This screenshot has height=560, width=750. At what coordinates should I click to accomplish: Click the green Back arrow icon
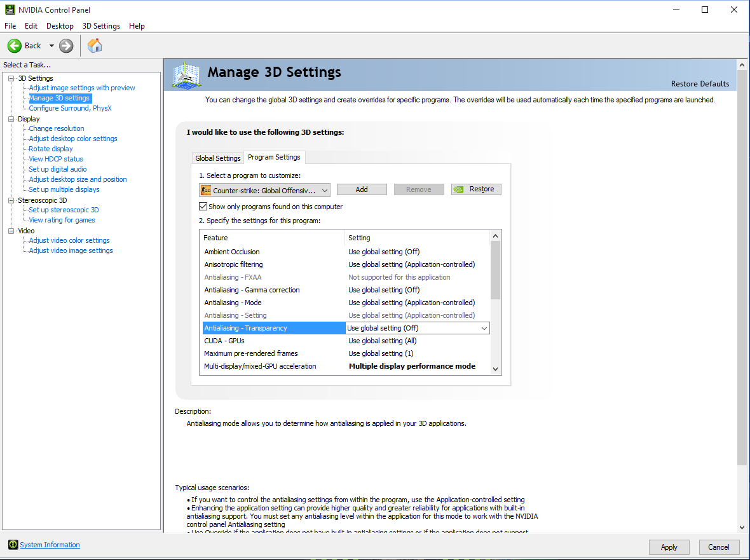[x=15, y=45]
